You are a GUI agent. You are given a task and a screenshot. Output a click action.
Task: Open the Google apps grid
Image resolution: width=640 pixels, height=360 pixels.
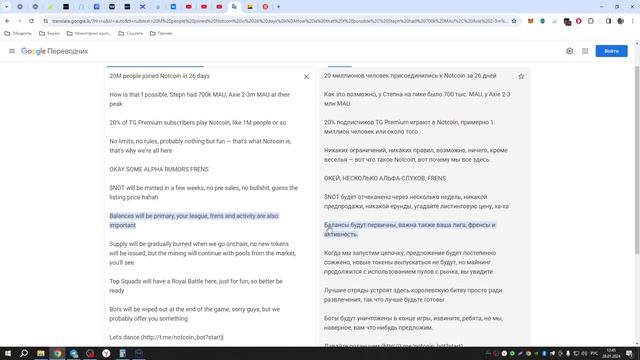click(x=585, y=51)
